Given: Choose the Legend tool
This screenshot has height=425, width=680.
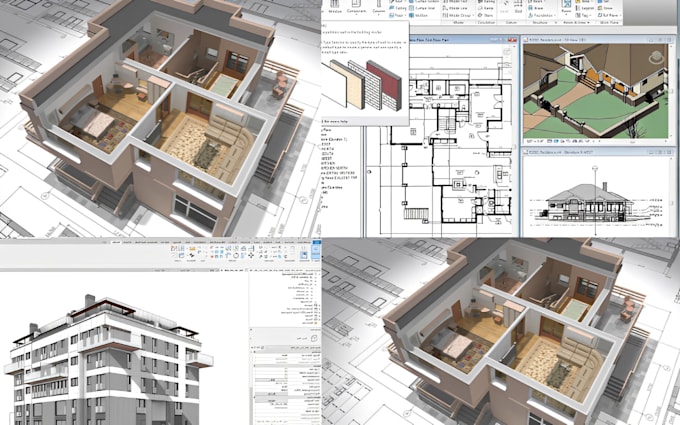Looking at the screenshot, I should click(x=584, y=8).
